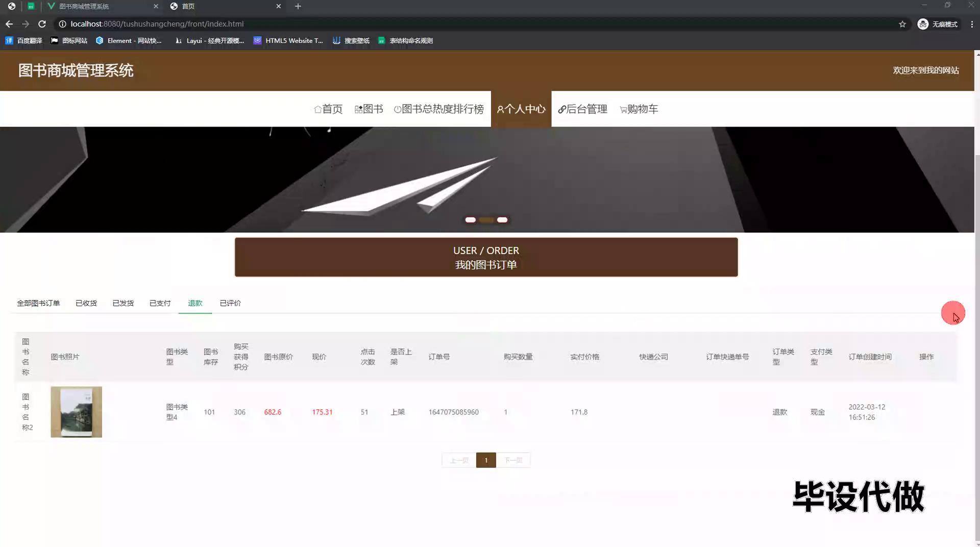Click the browser back arrow
Image resolution: width=980 pixels, height=547 pixels.
pos(9,24)
